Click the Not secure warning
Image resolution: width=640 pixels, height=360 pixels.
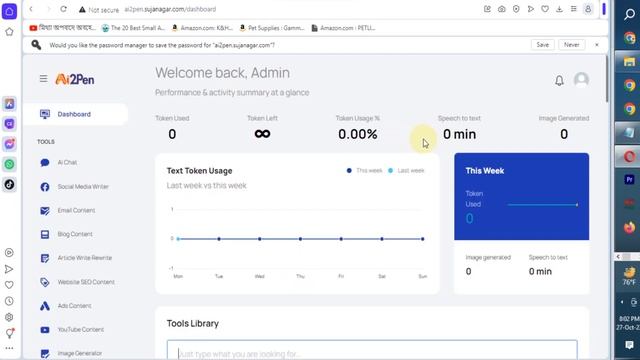[x=99, y=9]
